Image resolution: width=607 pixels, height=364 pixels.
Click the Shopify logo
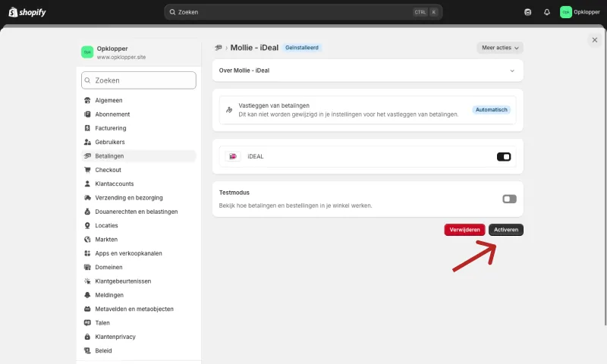(27, 12)
